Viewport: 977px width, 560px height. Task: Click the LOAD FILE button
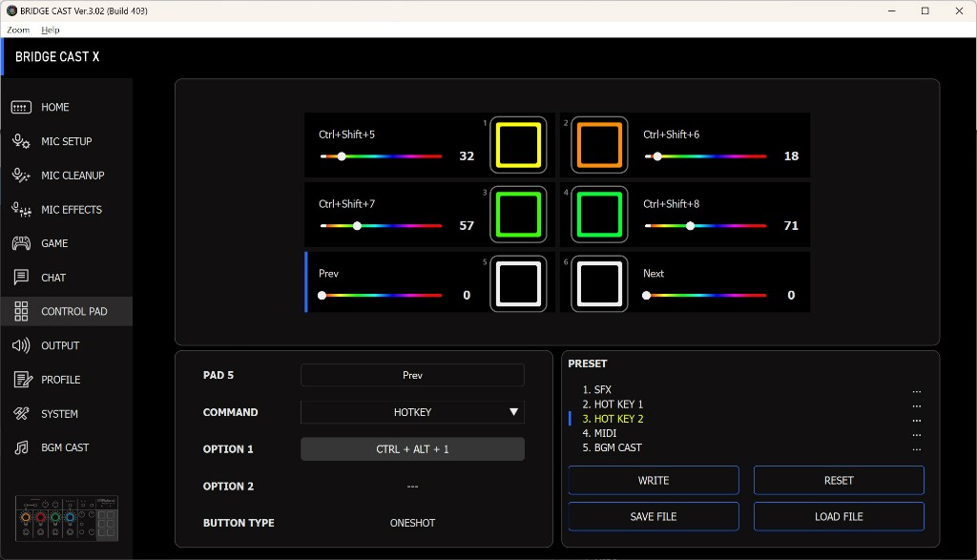[x=839, y=516]
